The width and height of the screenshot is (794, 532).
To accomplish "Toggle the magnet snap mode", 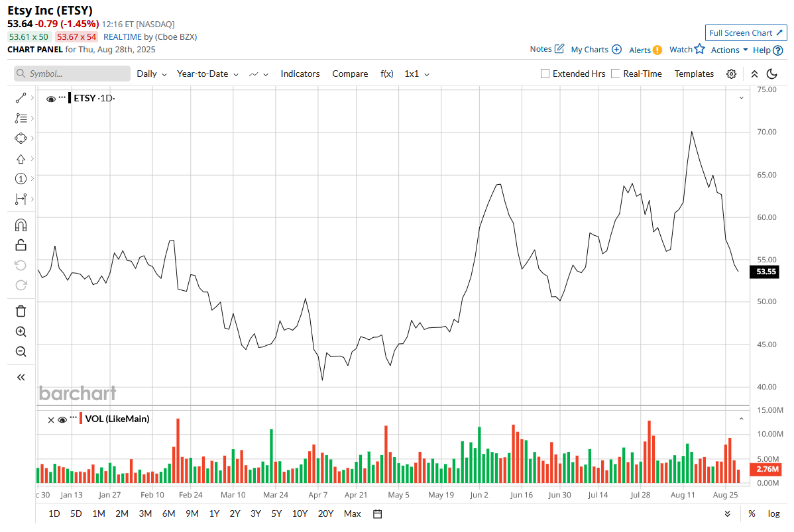I will 21,225.
